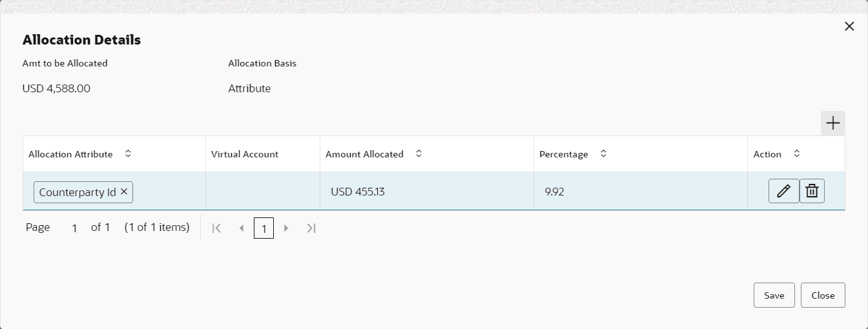Click the USD 455.13 amount cell

point(358,192)
